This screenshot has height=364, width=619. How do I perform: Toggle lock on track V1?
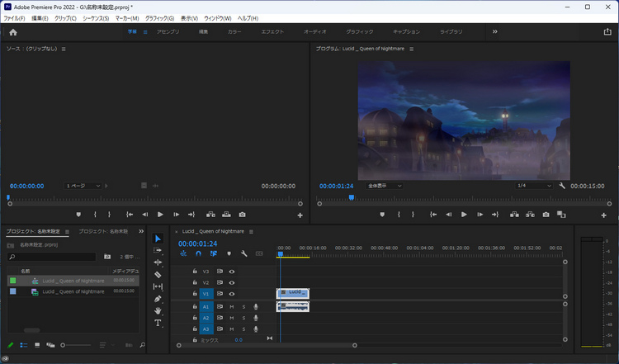point(195,294)
